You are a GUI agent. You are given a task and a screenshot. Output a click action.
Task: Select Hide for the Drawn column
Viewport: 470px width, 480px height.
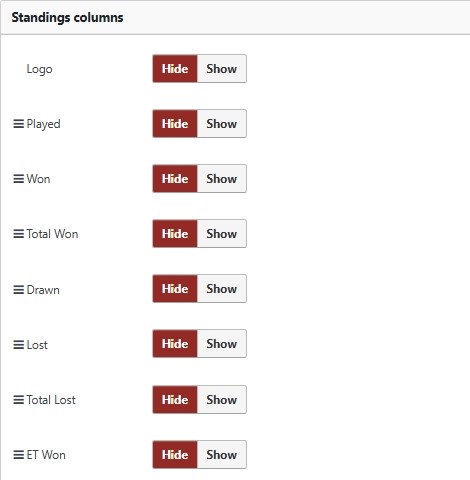pyautogui.click(x=175, y=289)
